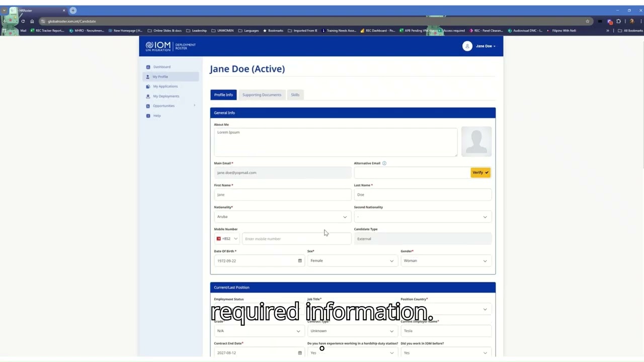Switch to the Supporting Documents tab
This screenshot has width=644, height=362.
(x=262, y=95)
